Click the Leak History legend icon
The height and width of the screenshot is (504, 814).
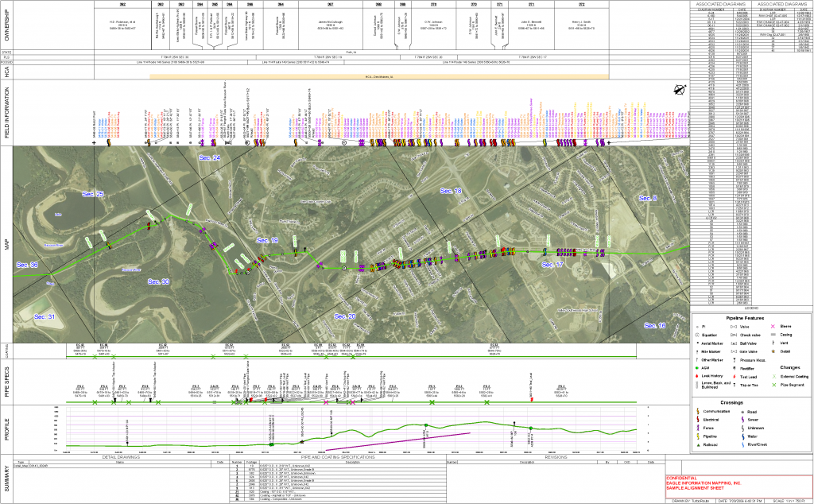tap(697, 376)
